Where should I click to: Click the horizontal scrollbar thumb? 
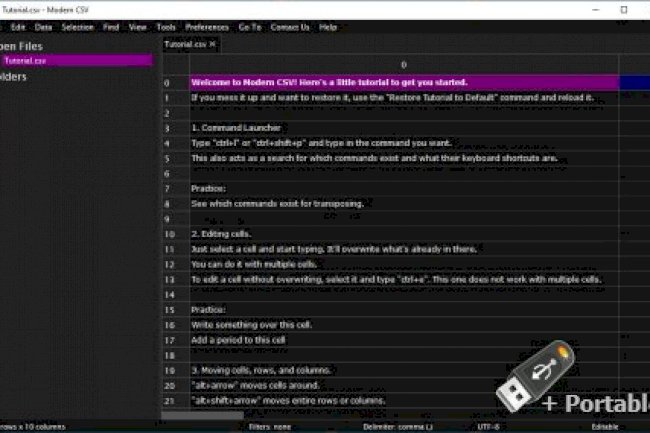click(x=202, y=414)
